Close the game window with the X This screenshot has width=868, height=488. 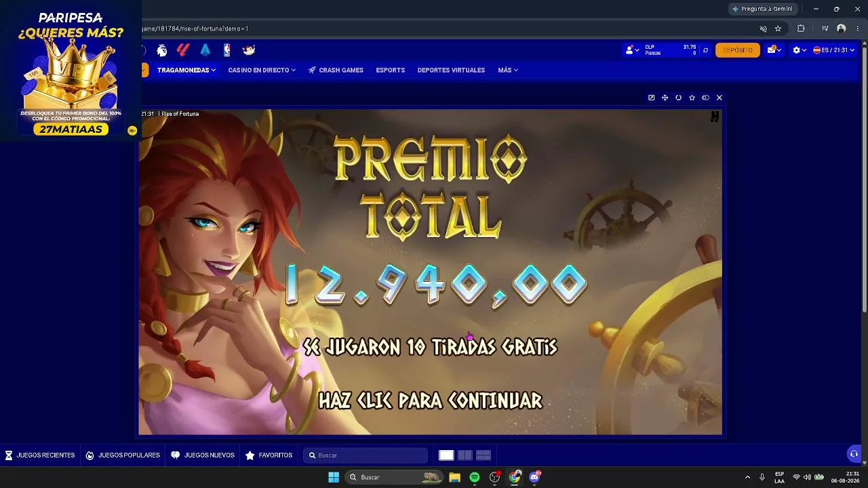click(x=719, y=98)
